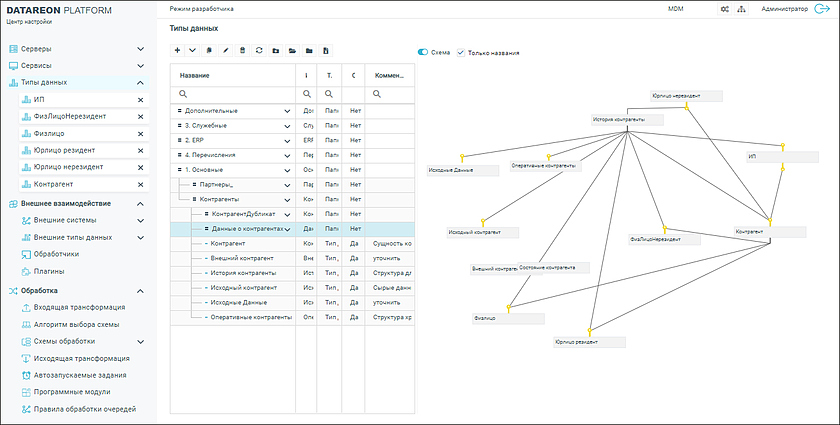Select the Внешний контрагент tree row
The height and width of the screenshot is (425, 840).
click(x=241, y=258)
